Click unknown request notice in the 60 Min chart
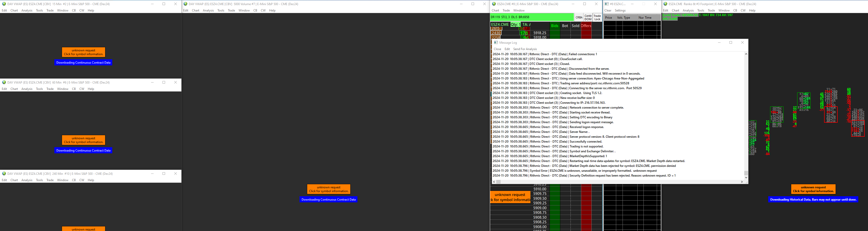The height and width of the screenshot is (231, 868). (84, 140)
